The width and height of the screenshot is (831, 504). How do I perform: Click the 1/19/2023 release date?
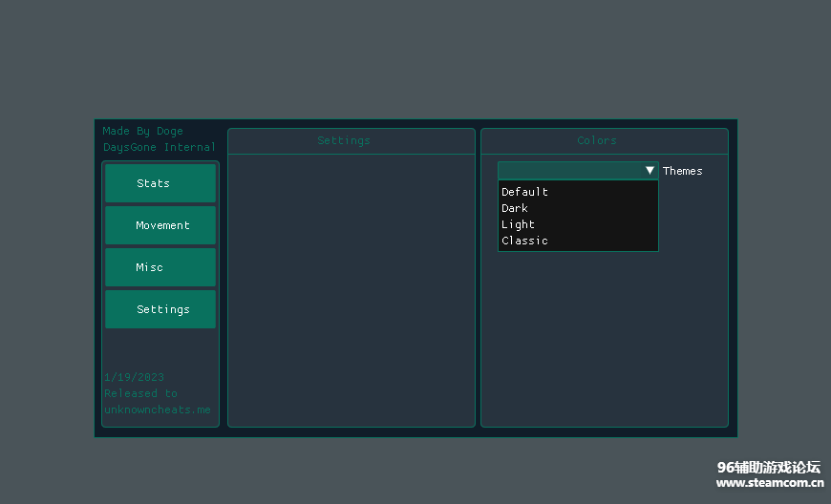coord(134,377)
